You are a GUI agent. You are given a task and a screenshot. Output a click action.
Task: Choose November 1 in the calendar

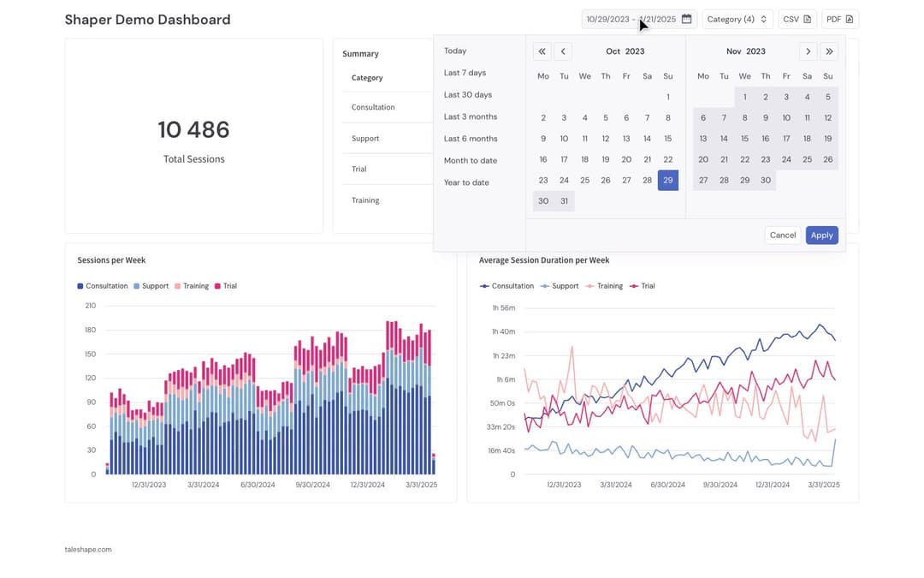(x=745, y=98)
